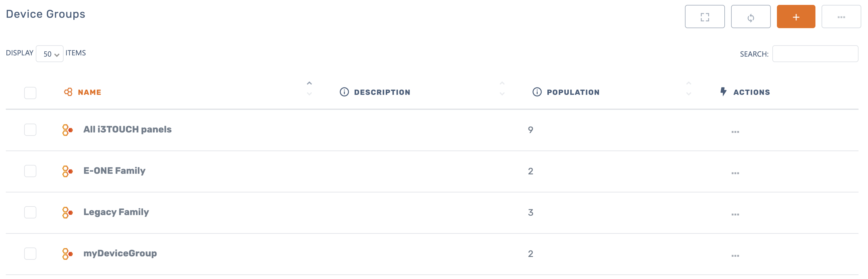The height and width of the screenshot is (279, 868).
Task: Tick the myDeviceGroup row checkbox
Action: point(30,254)
